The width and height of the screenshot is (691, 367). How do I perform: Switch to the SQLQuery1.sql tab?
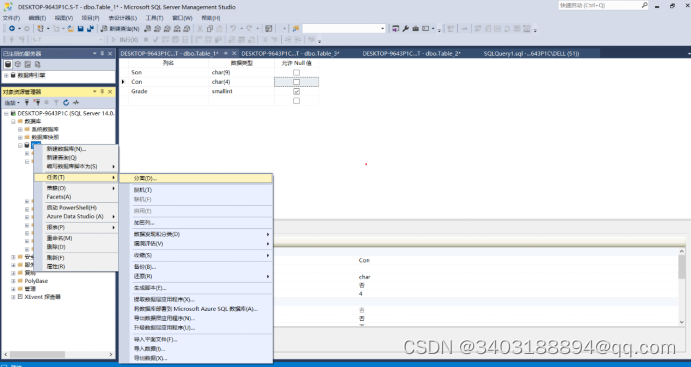(531, 53)
